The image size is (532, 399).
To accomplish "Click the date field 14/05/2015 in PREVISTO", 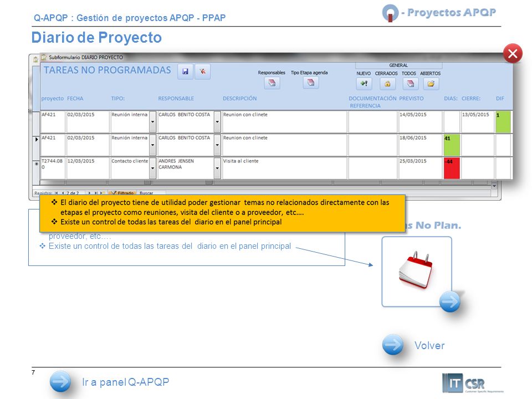I will click(420, 121).
